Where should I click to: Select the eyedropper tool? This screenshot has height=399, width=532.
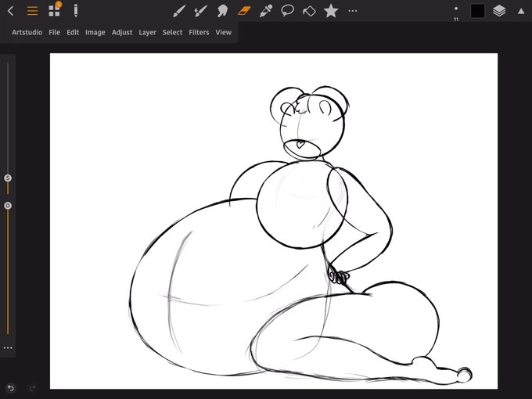266,11
